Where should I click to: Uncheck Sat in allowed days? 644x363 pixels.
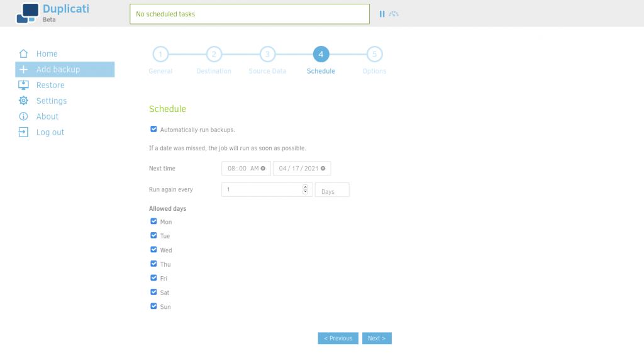coord(153,293)
